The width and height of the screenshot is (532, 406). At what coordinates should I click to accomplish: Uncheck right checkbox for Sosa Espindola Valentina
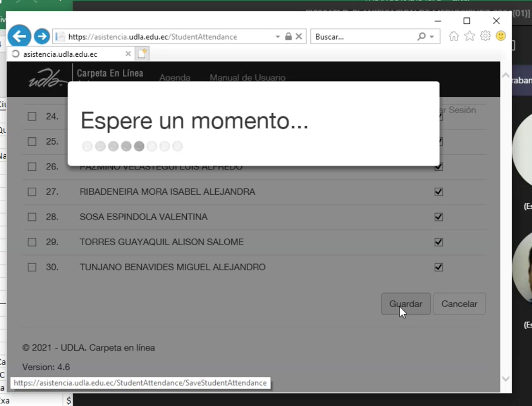tap(439, 217)
